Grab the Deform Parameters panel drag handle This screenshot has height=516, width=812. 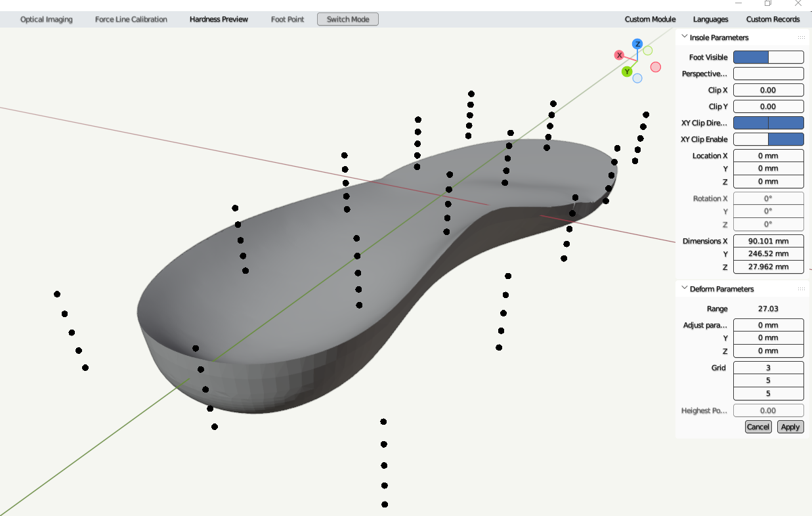coord(801,289)
